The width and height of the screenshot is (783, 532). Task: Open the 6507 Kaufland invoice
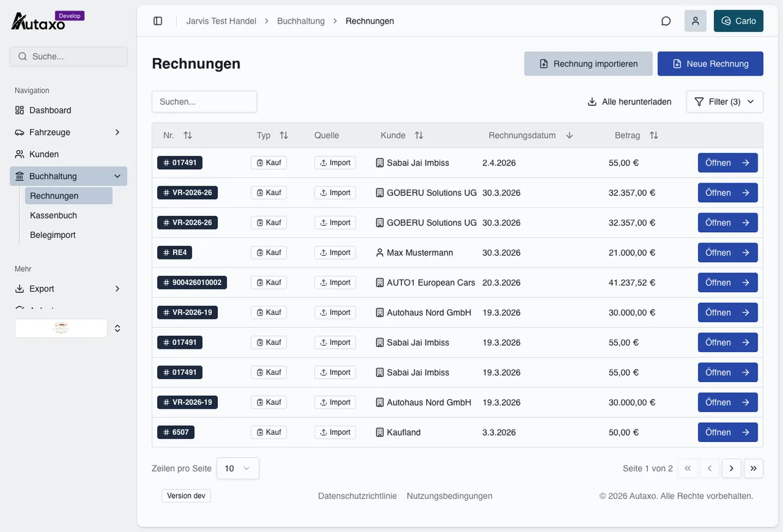tap(728, 432)
